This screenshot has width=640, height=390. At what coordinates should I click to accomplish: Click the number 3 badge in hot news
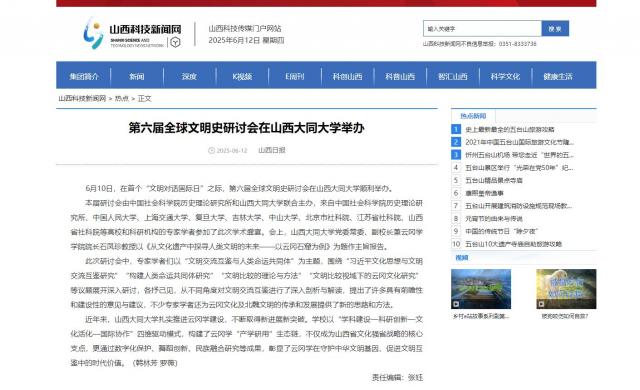456,155
